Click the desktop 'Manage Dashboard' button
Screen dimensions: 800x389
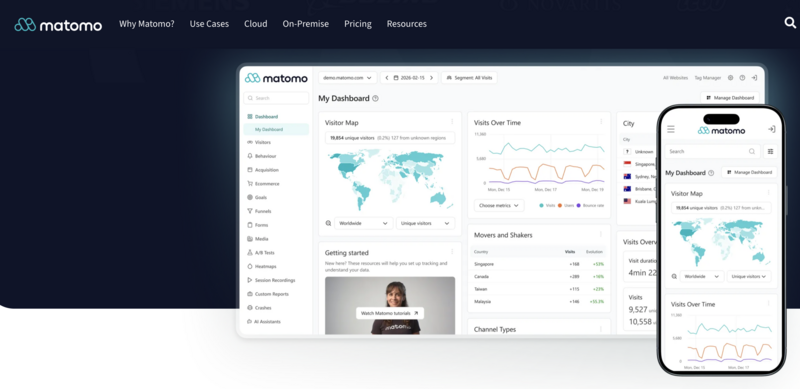[x=730, y=98]
